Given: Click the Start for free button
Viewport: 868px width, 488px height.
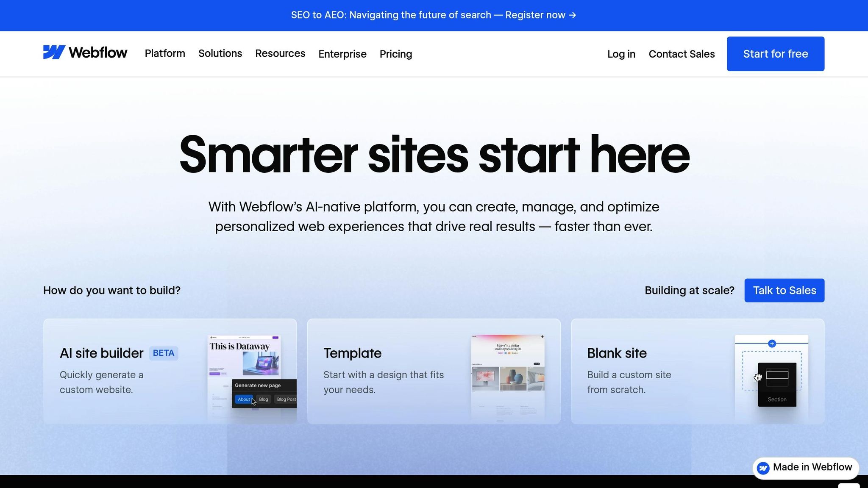Looking at the screenshot, I should click(x=775, y=53).
